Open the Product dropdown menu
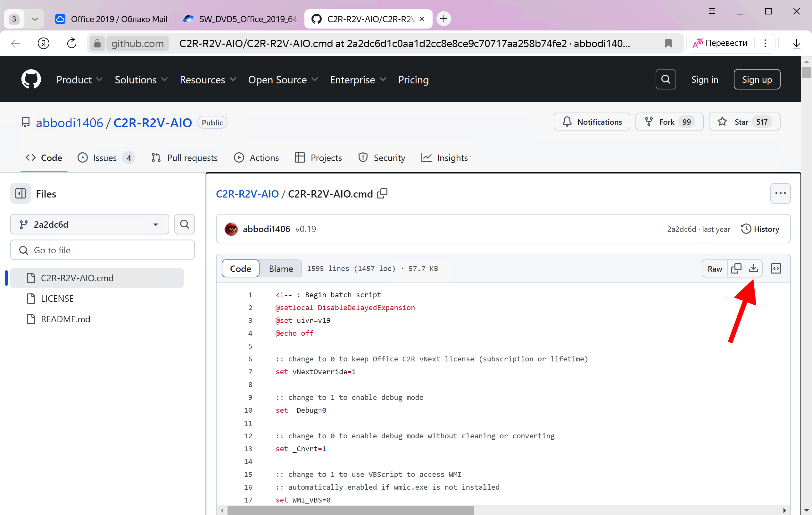The height and width of the screenshot is (515, 812). (x=79, y=80)
